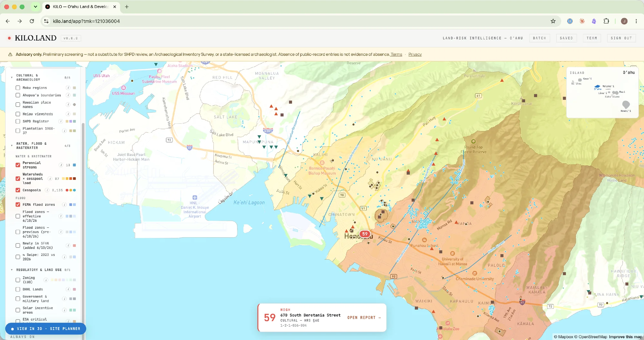Show info for FEMA flood zones
Screen dimensions: 644x340
[x=64, y=205]
